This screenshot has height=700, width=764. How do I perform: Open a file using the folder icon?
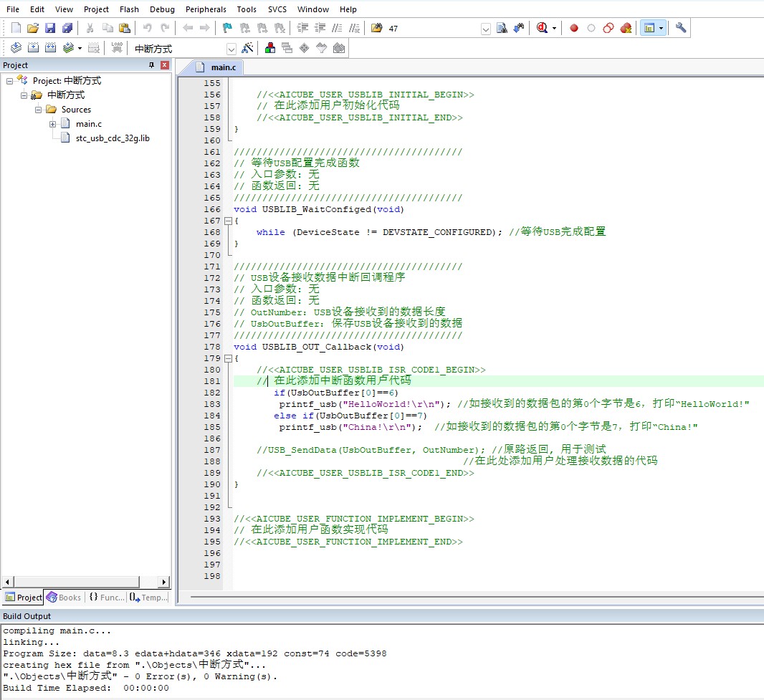[x=33, y=28]
